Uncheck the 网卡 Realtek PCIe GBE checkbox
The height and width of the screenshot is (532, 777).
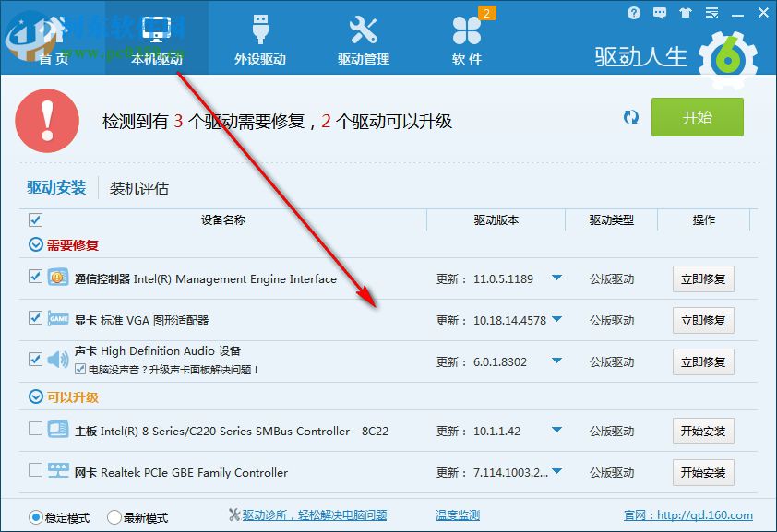click(34, 472)
